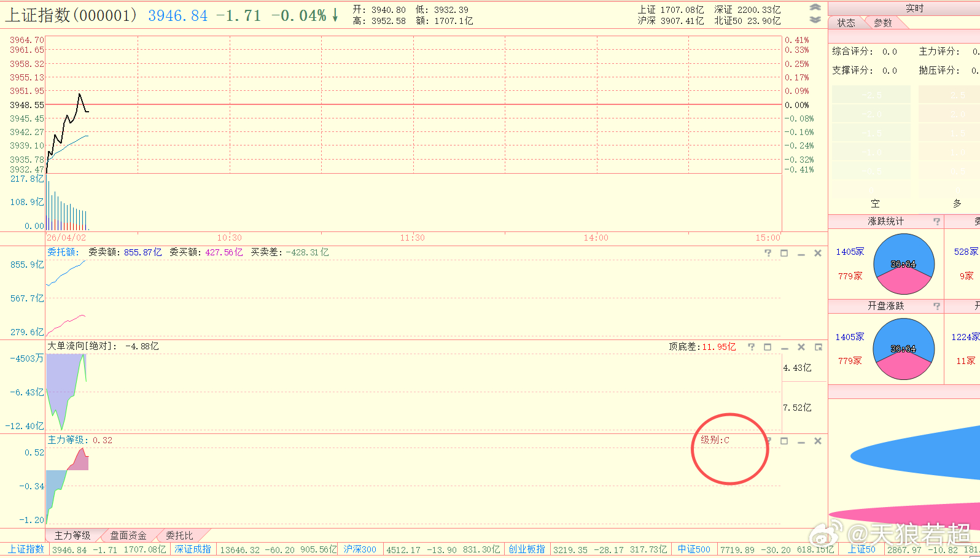Click the 大单流向[绝对] label
Image resolution: width=980 pixels, height=558 pixels.
pos(82,346)
